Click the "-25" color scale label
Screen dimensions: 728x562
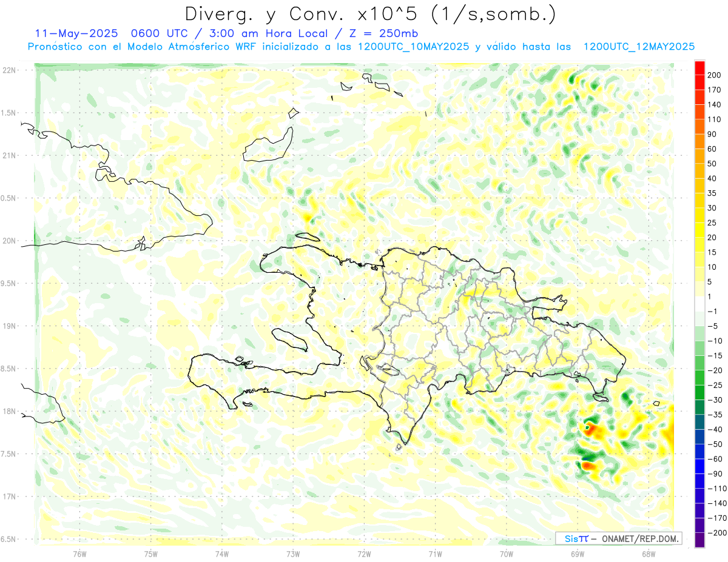click(x=715, y=385)
